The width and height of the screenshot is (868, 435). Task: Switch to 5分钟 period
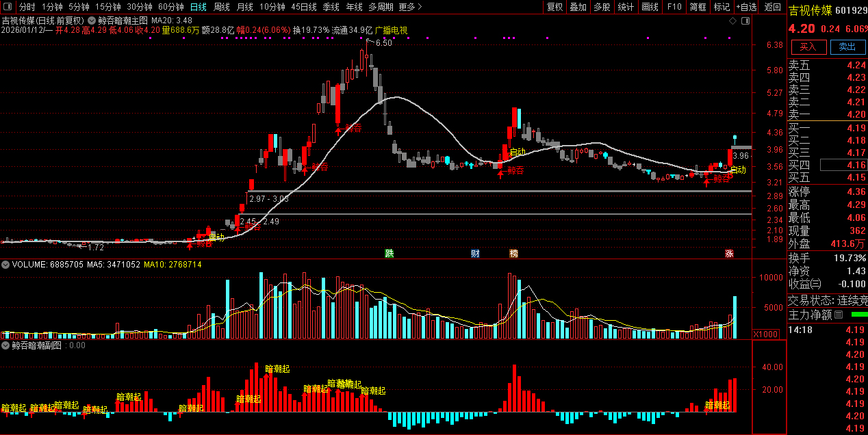tap(79, 7)
